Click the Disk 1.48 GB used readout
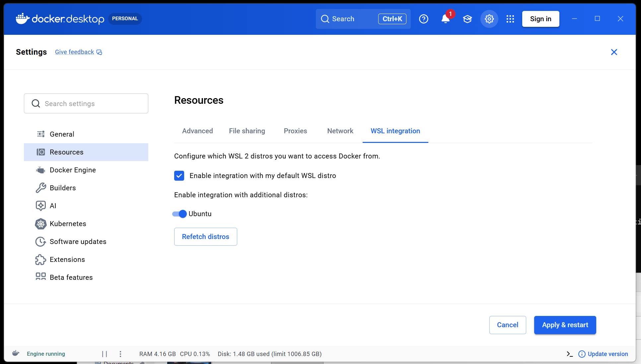Image resolution: width=641 pixels, height=364 pixels. point(269,354)
